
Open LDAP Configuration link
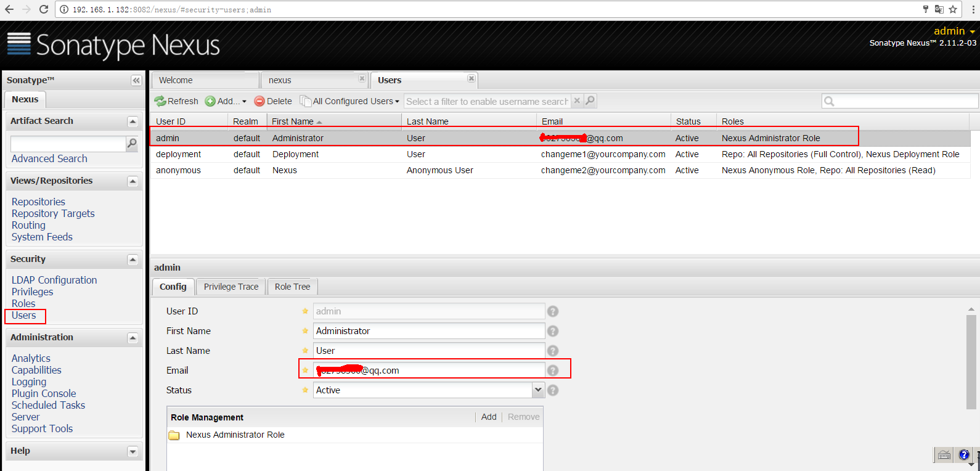[x=54, y=280]
